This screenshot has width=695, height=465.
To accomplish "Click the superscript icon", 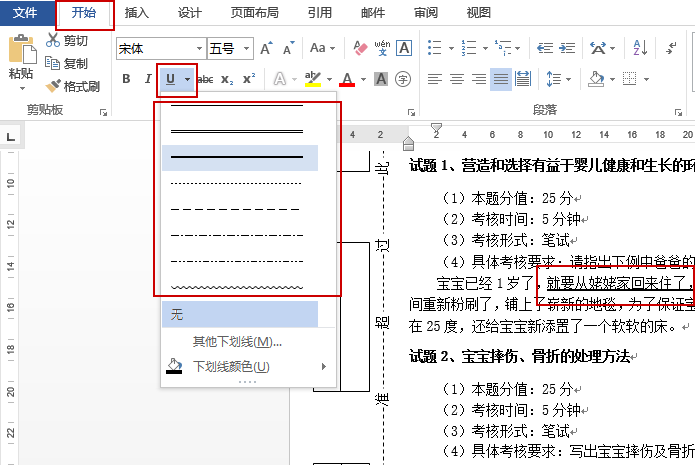I will click(249, 79).
